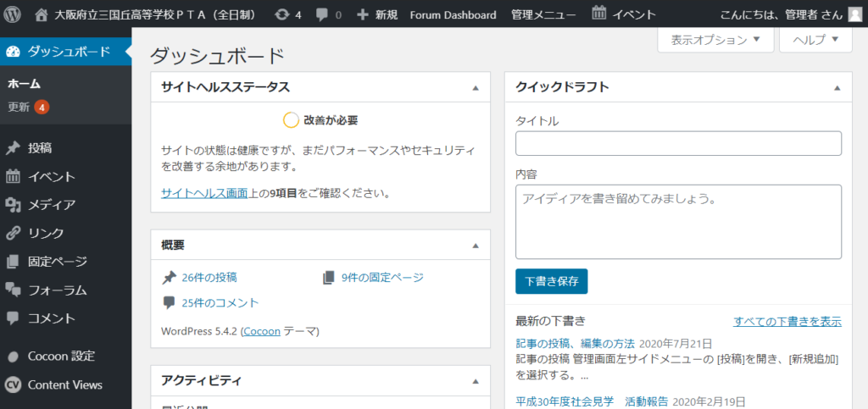Image resolution: width=868 pixels, height=409 pixels.
Task: Open the 26件の投稿 link
Action: pyautogui.click(x=209, y=278)
